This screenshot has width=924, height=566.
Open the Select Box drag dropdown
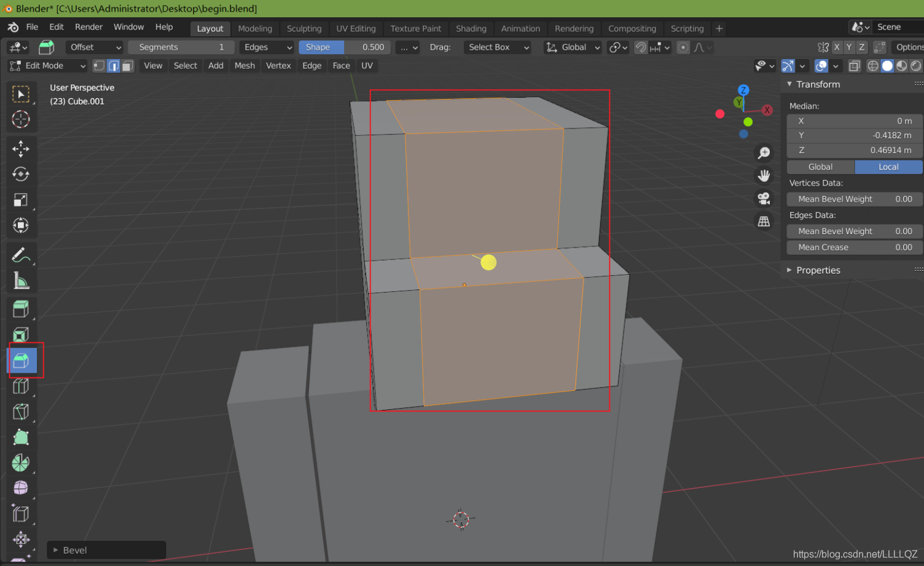(x=497, y=47)
